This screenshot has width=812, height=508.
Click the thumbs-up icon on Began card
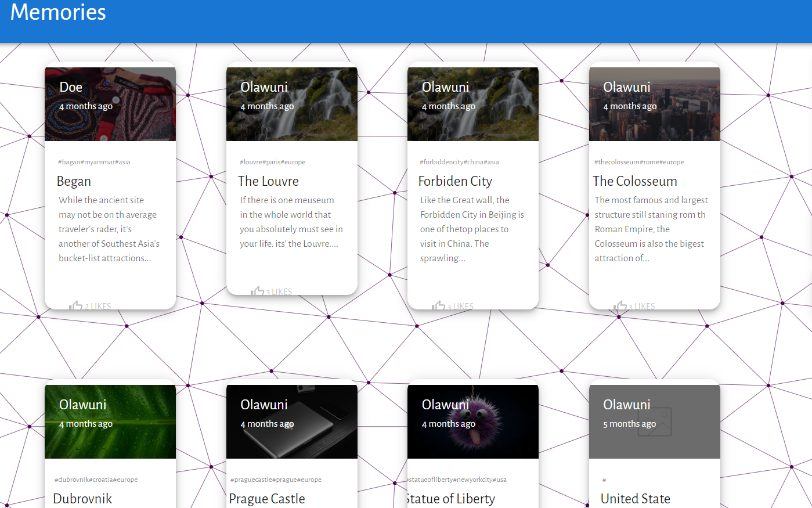76,305
